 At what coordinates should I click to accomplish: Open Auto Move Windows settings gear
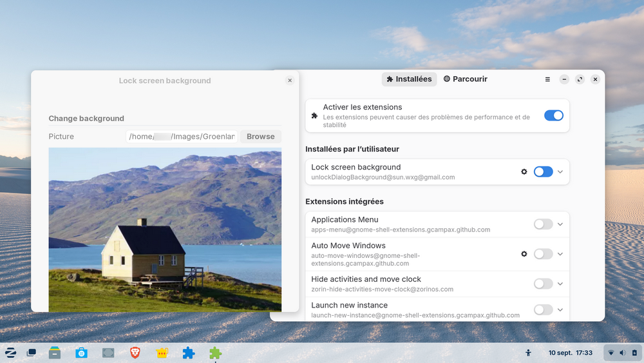click(x=524, y=254)
